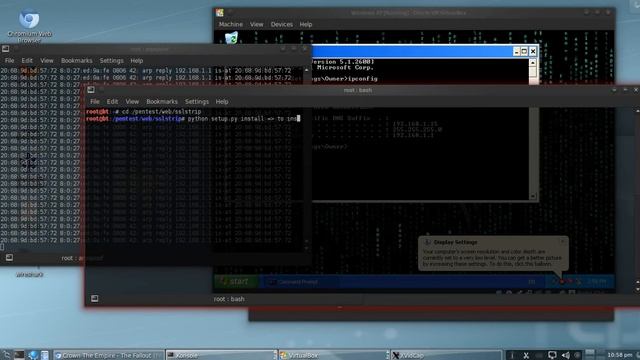Switch to XVidCap from the taskbar

tap(446, 356)
